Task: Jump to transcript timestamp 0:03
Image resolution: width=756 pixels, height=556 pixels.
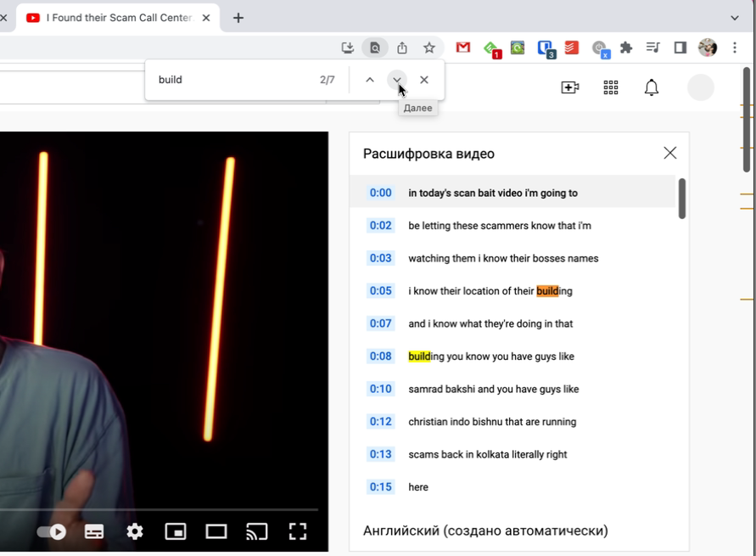Action: 380,258
